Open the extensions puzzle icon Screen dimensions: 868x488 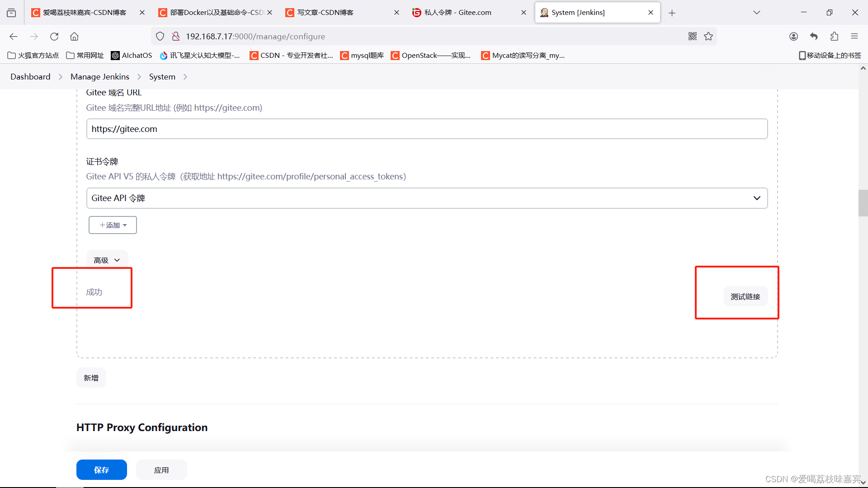[834, 37]
